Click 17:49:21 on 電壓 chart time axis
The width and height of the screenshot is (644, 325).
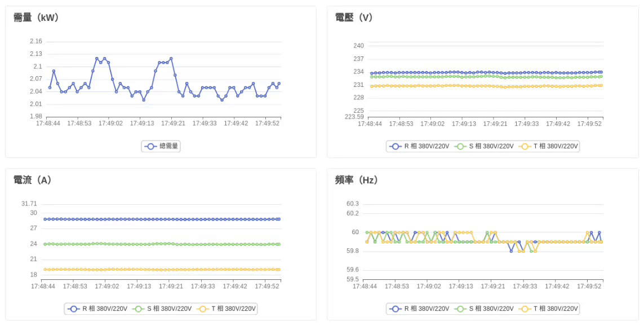[494, 124]
